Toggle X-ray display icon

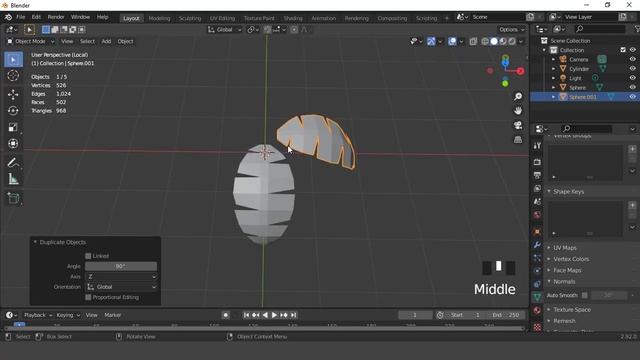[473, 41]
